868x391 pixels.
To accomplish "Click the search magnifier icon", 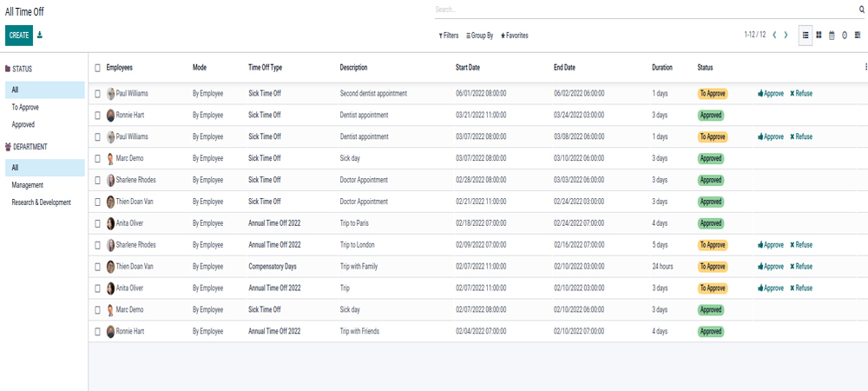I will coord(862,10).
